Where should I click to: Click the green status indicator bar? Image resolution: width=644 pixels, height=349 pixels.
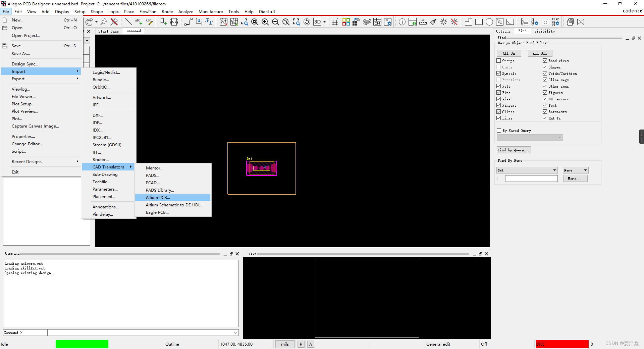coord(82,344)
